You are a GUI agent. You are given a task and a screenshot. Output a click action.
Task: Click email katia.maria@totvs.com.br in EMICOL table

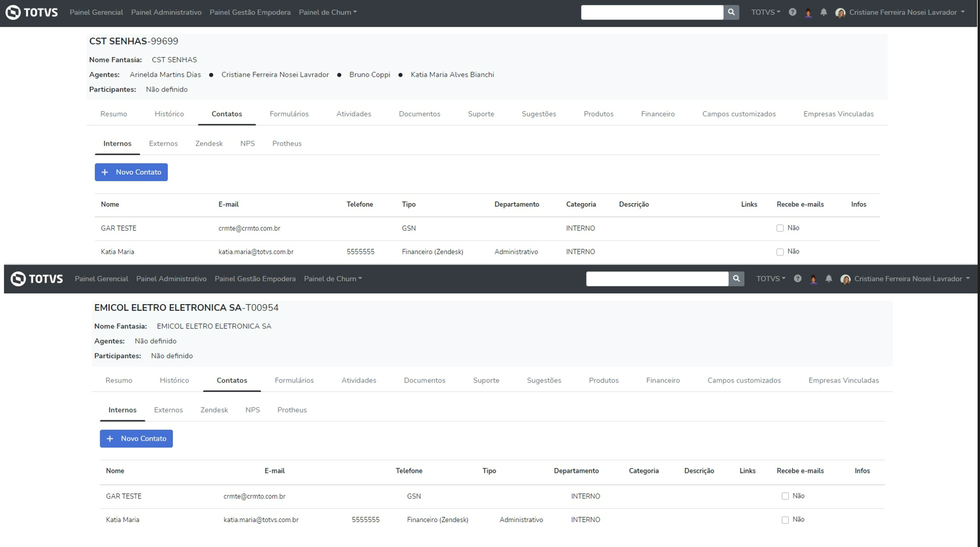click(261, 520)
